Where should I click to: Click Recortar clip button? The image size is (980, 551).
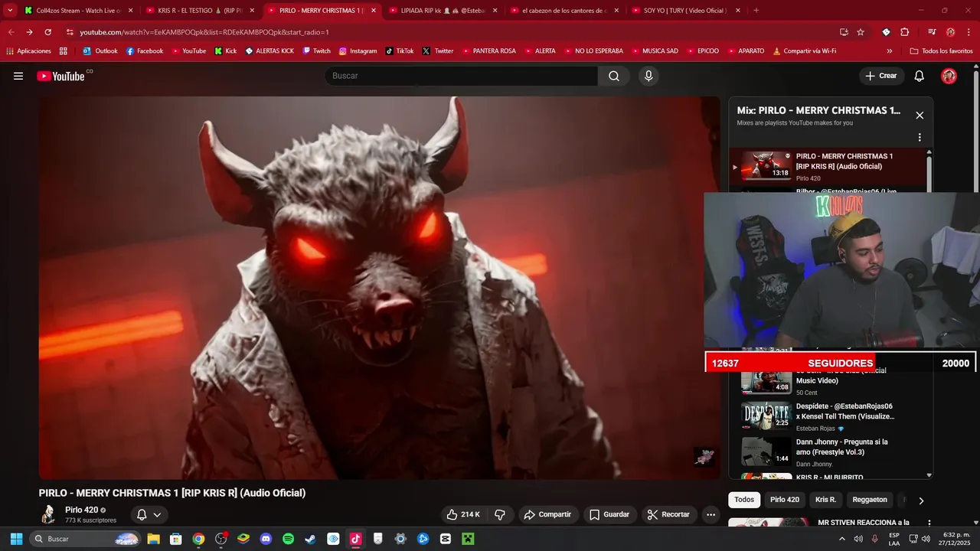click(669, 514)
